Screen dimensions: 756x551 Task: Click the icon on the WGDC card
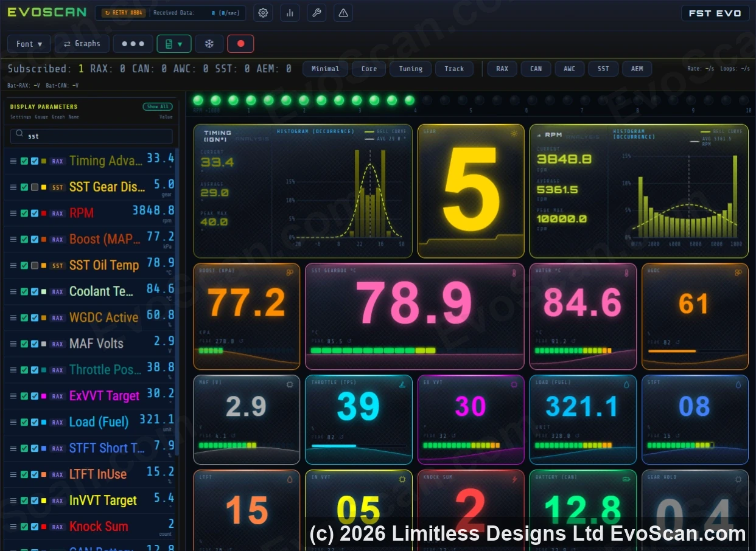click(738, 272)
